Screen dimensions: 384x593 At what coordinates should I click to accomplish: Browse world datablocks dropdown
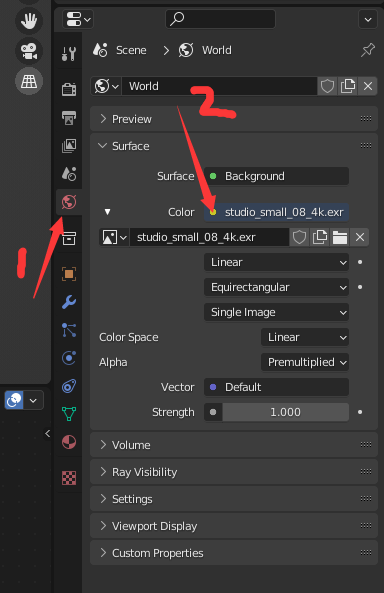(106, 86)
